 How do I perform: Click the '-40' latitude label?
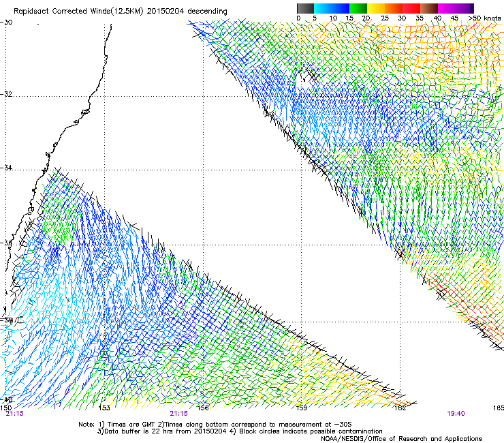6,400
